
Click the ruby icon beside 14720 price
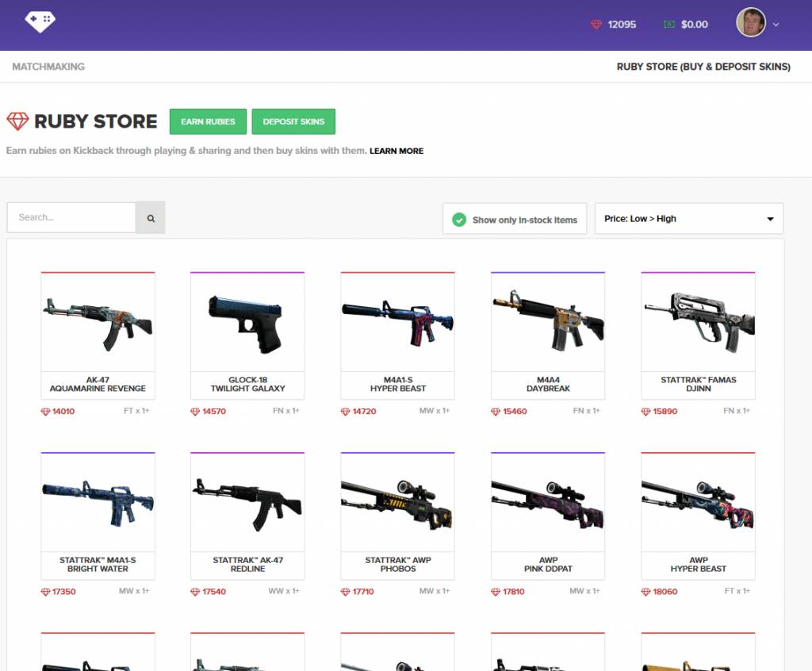346,412
